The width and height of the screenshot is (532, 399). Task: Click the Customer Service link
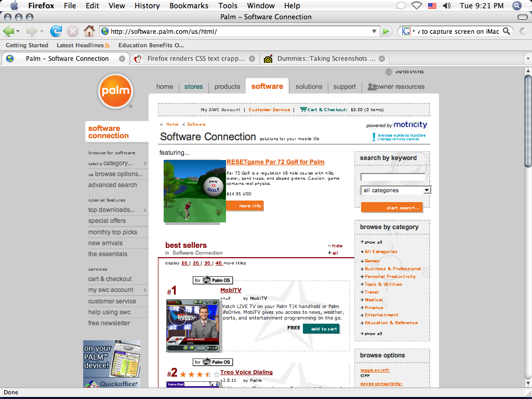tap(270, 110)
